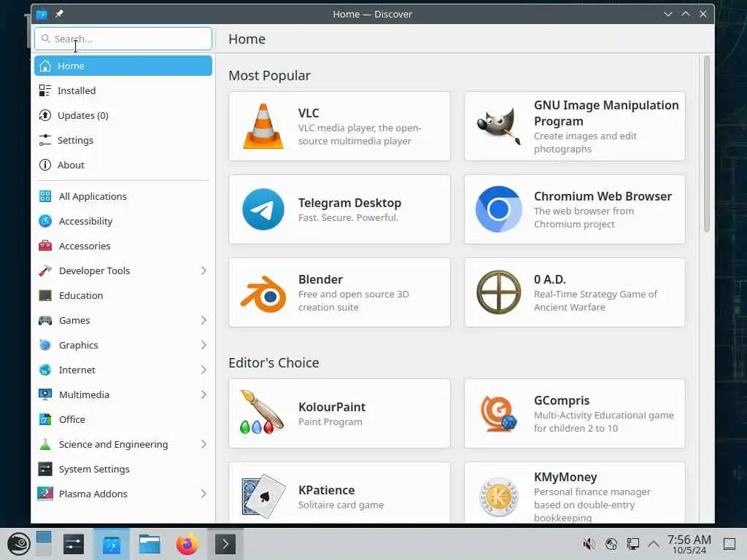Click the All Applications grid icon
The height and width of the screenshot is (560, 747).
click(x=45, y=196)
